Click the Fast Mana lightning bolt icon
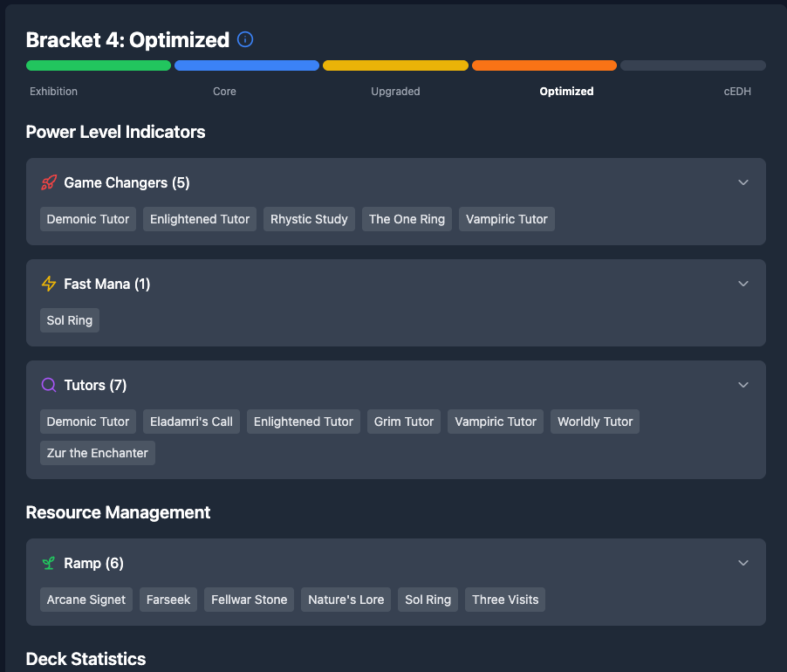787x672 pixels. [49, 284]
